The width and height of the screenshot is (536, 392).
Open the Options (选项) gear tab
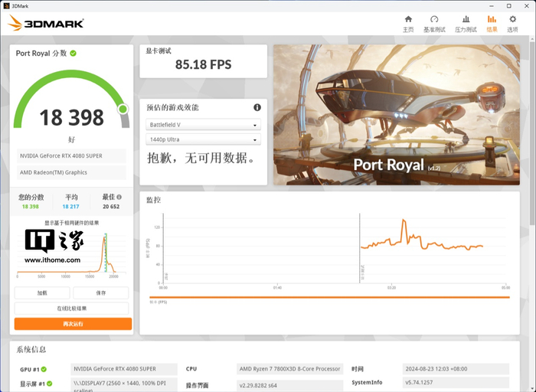[x=512, y=24]
